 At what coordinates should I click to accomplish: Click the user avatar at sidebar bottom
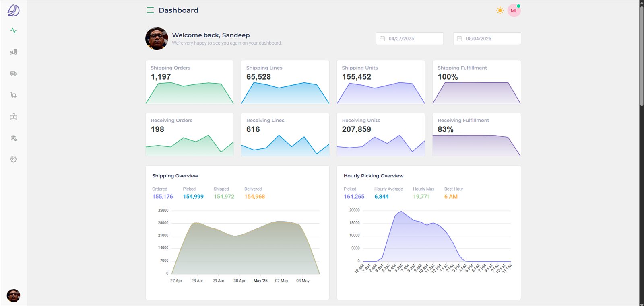[13, 296]
